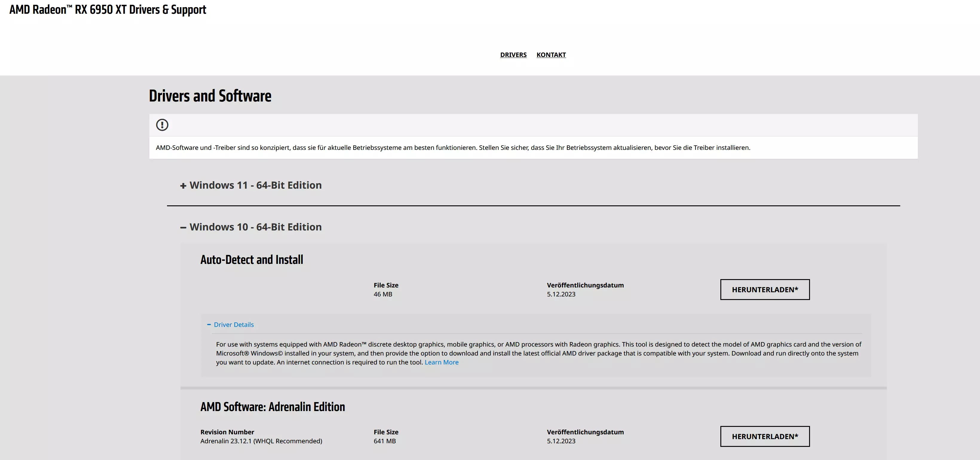This screenshot has width=980, height=460.
Task: Click the Drivers and Software heading
Action: tap(210, 96)
